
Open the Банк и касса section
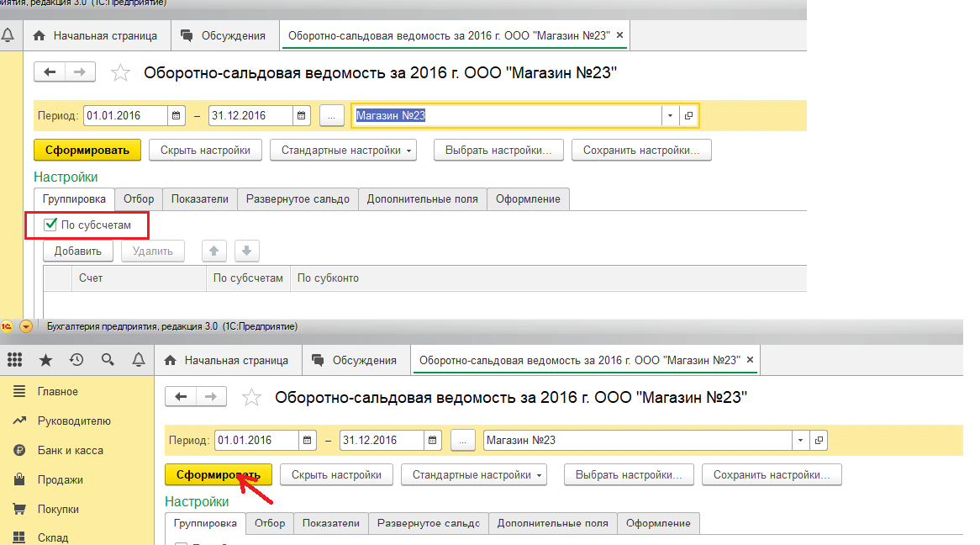70,451
